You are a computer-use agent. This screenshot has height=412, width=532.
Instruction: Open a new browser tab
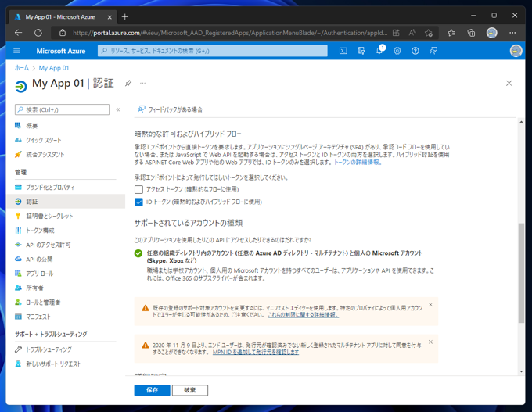pos(125,16)
